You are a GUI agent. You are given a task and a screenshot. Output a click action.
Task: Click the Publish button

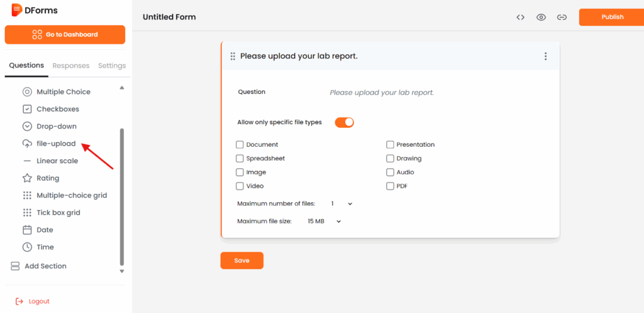(611, 17)
